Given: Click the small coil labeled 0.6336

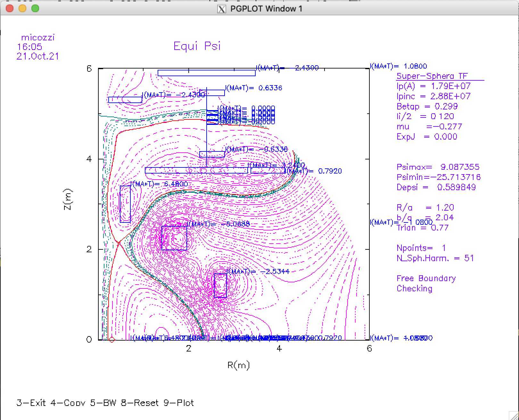Looking at the screenshot, I should coord(212,93).
